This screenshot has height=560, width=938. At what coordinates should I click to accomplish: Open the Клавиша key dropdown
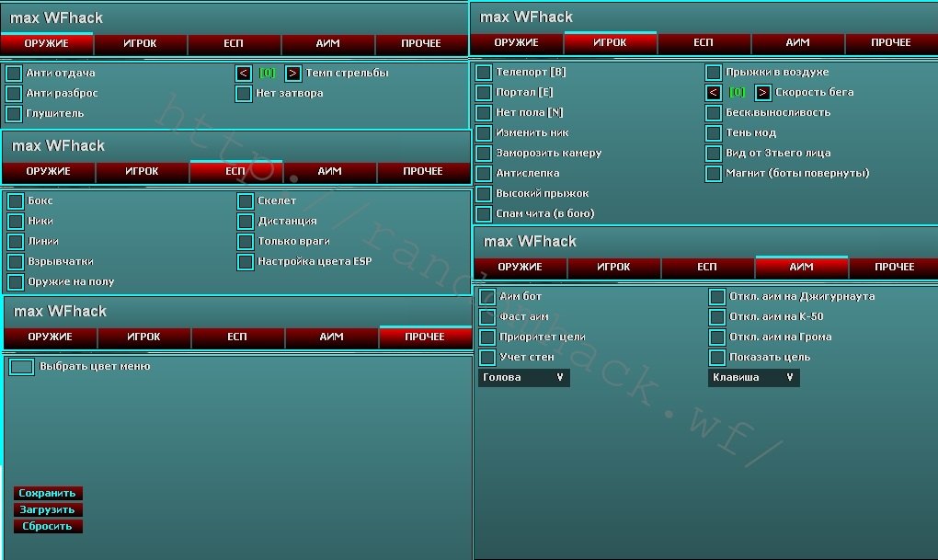click(753, 378)
